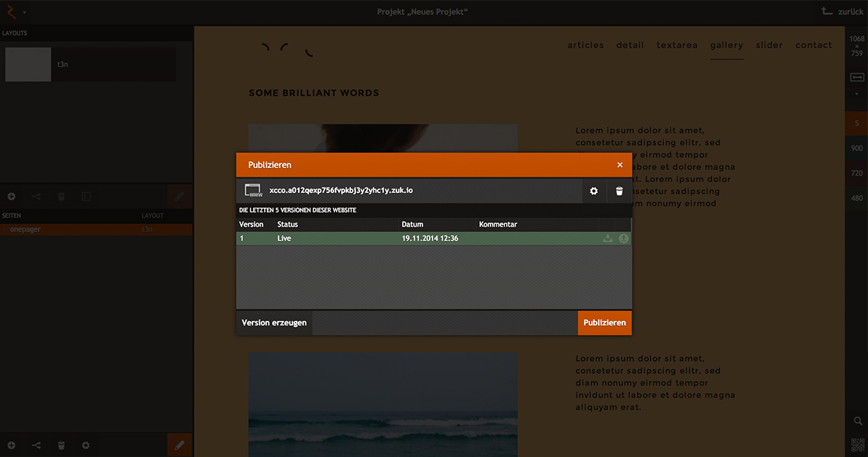Expand the logo menu dropdown arrow
868x457 pixels.
pyautogui.click(x=26, y=12)
